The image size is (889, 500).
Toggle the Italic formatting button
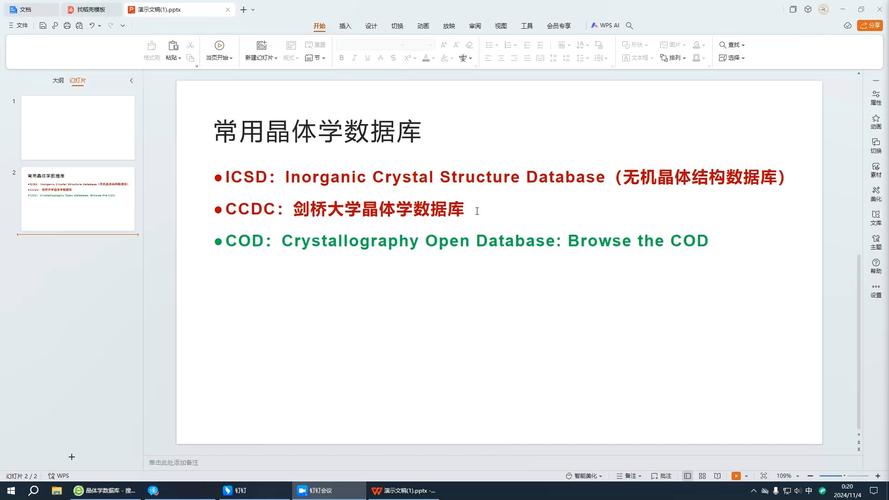[354, 58]
